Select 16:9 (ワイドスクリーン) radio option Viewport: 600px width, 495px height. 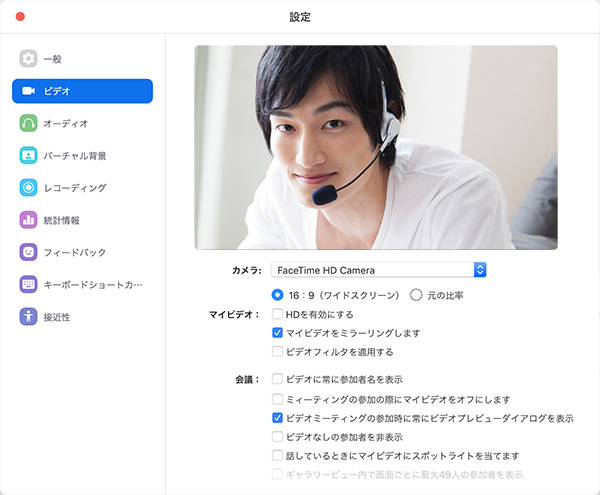[277, 295]
